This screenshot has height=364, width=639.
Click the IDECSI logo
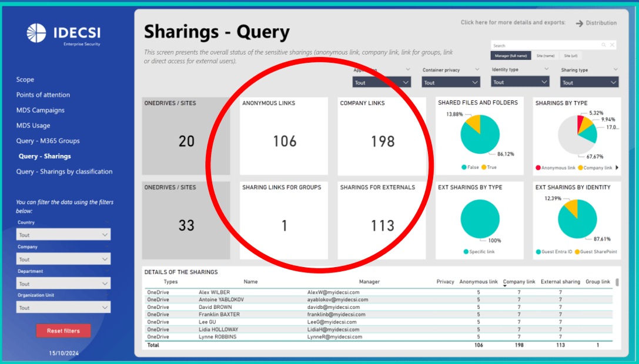coord(36,33)
